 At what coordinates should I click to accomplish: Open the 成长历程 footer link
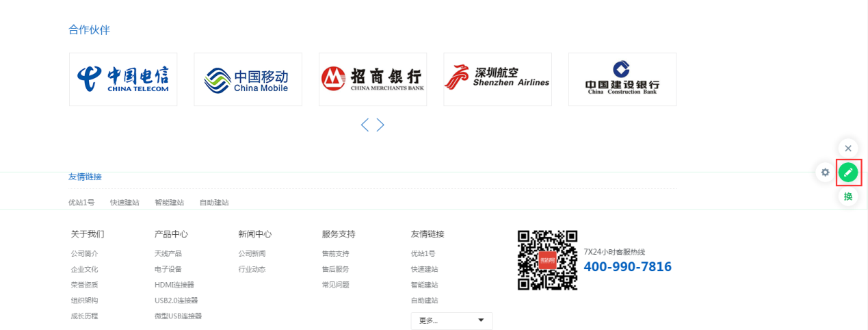pos(84,316)
